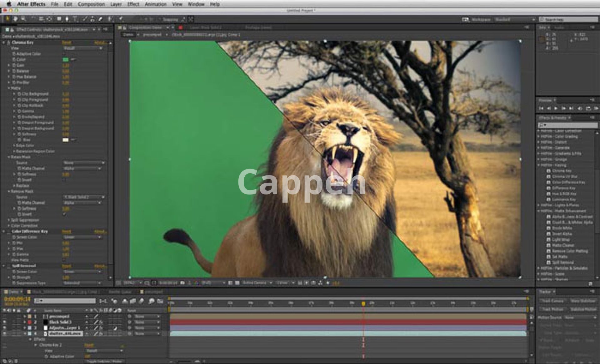Click the green Chroma Key color swatch
The height and width of the screenshot is (364, 600).
click(x=65, y=60)
